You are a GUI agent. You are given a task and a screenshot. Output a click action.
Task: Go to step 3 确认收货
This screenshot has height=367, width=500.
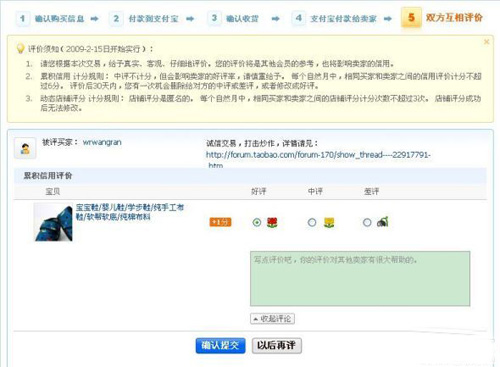[x=233, y=18]
